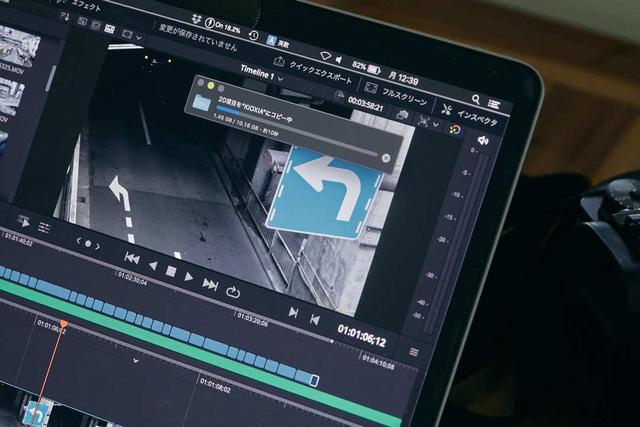Open the Notification Center list icon
Image resolution: width=640 pixels, height=427 pixels.
pyautogui.click(x=493, y=104)
